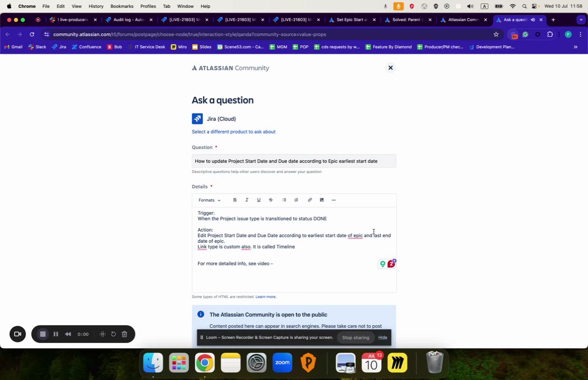Open the Confluence bookmark
588x380 pixels.
coord(87,47)
